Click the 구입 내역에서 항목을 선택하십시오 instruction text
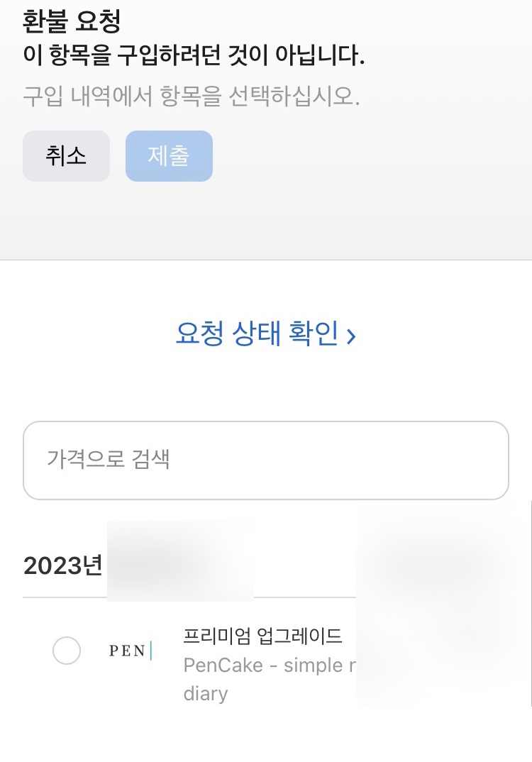The image size is (532, 762). pyautogui.click(x=192, y=96)
